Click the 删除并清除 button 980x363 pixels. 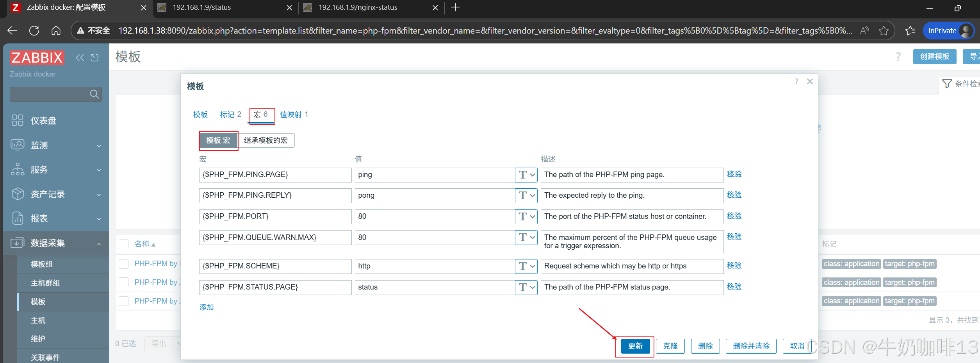[751, 346]
